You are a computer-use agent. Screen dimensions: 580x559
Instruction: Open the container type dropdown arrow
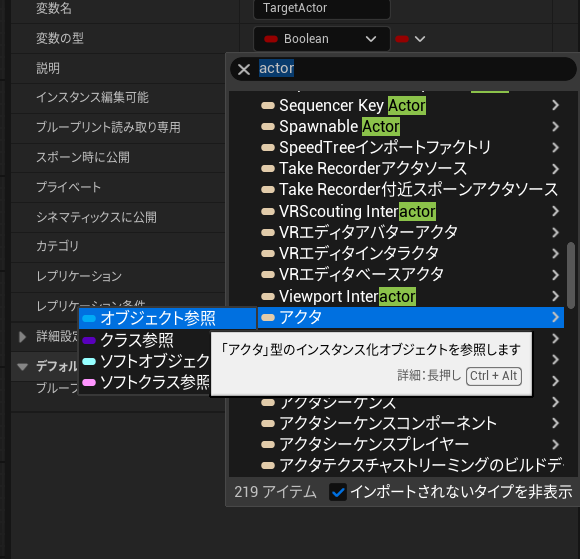(x=420, y=39)
